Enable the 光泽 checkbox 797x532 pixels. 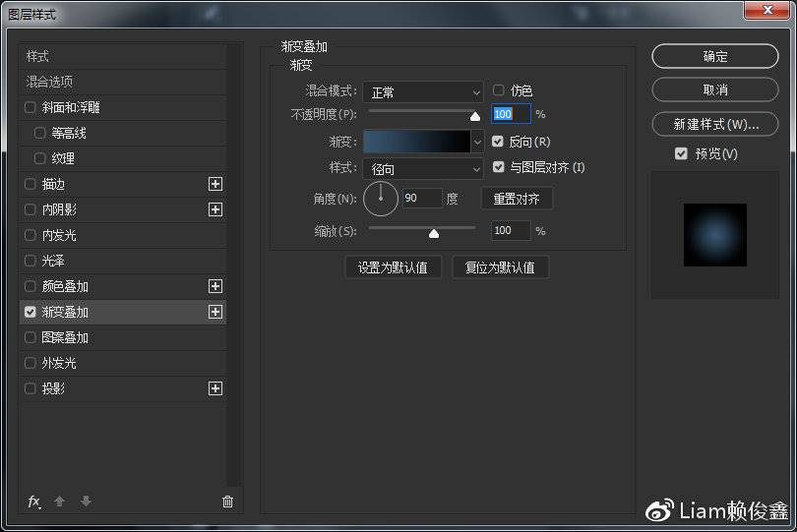[30, 261]
